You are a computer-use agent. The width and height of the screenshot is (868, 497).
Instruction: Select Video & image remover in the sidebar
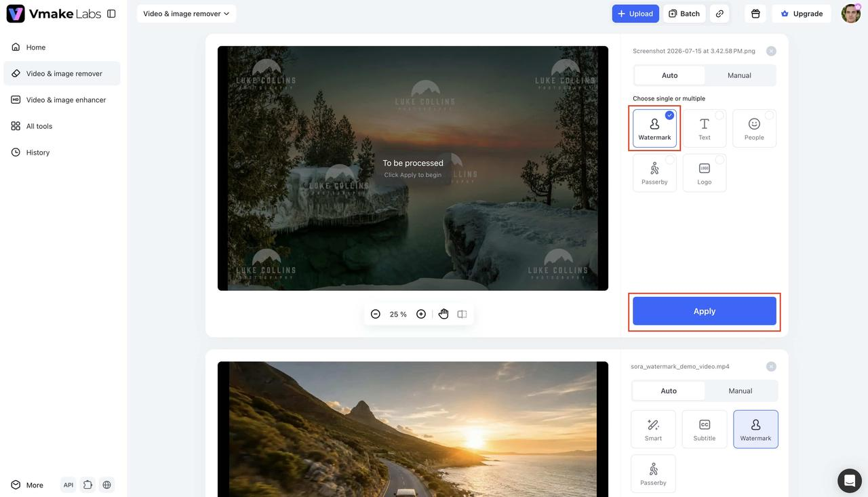click(x=62, y=73)
